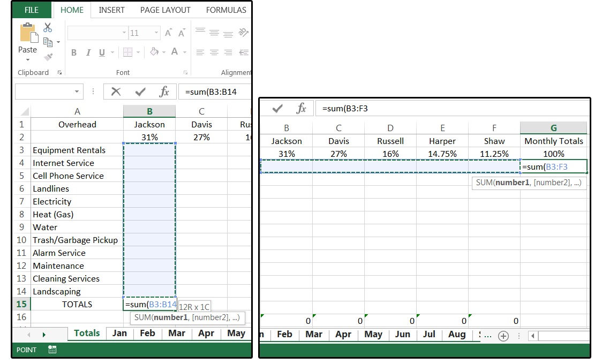Open the Copy dropdown arrow
The width and height of the screenshot is (602, 364).
[x=58, y=42]
